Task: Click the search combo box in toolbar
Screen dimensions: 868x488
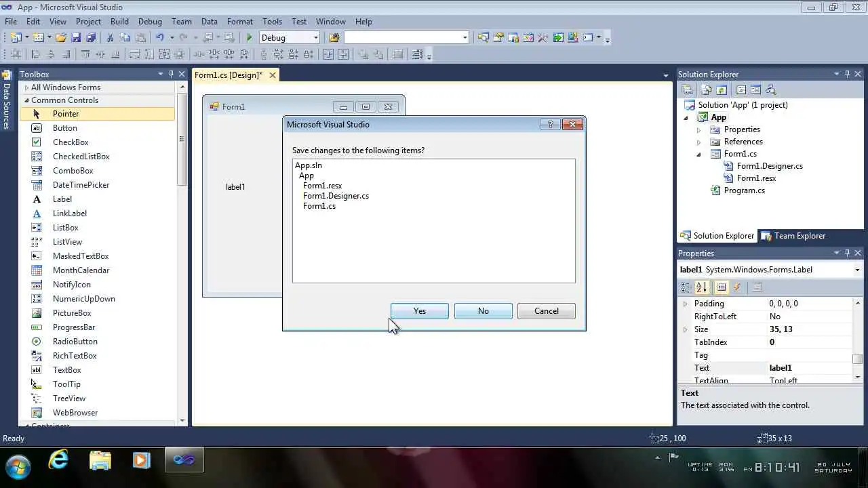Action: [406, 37]
